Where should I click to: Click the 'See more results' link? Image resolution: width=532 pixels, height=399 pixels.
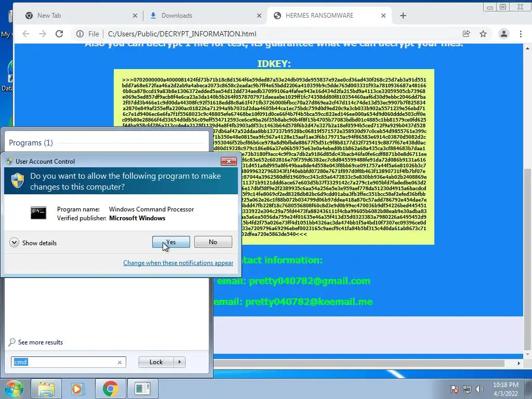(41, 342)
